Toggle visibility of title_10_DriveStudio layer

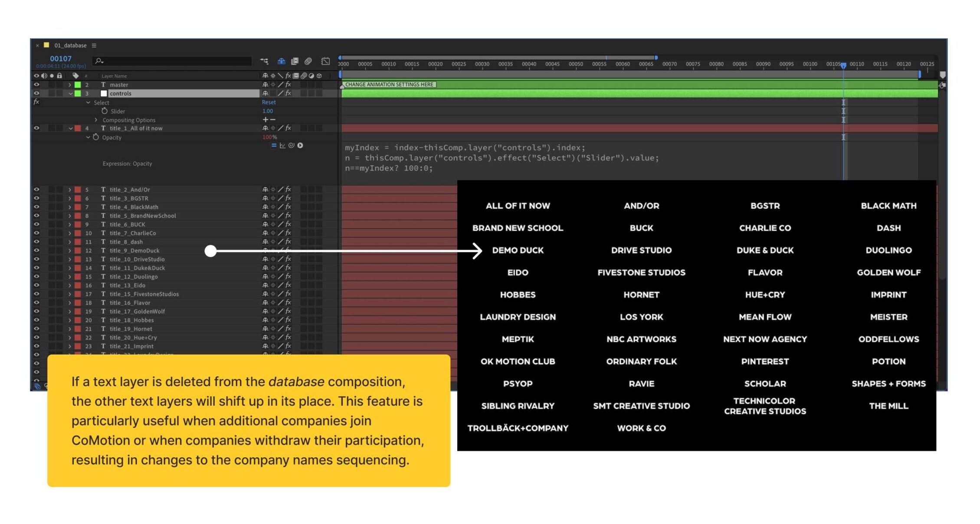point(36,259)
